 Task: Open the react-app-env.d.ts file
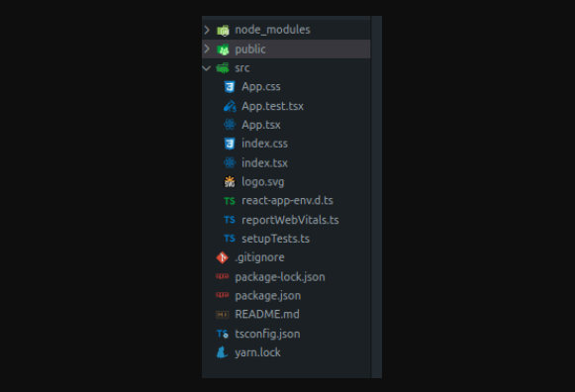click(x=287, y=201)
